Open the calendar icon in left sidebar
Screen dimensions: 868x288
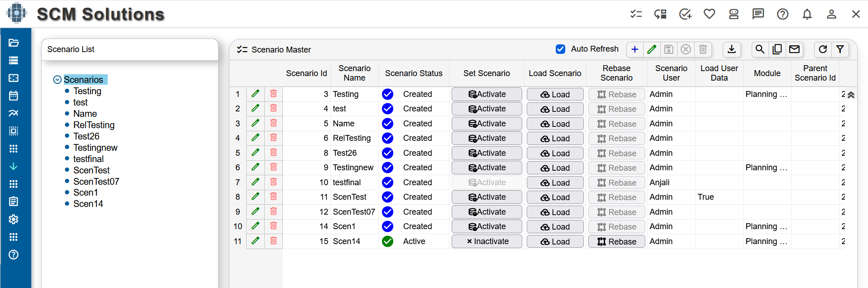(14, 96)
